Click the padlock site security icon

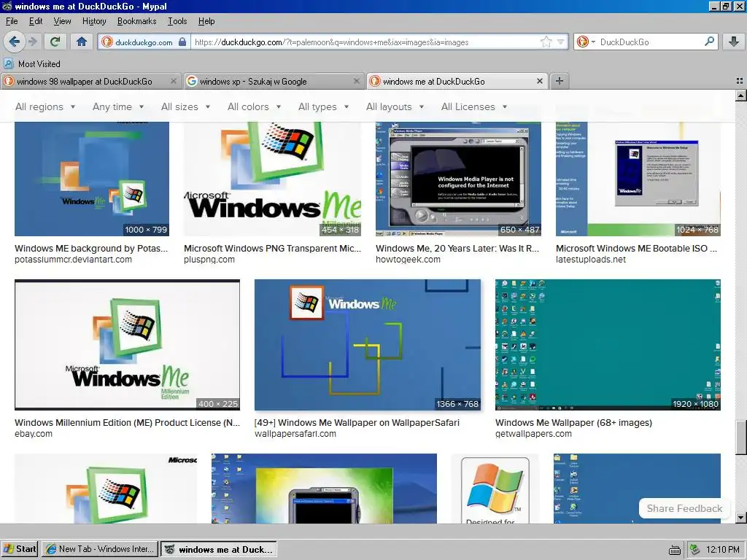coord(182,42)
